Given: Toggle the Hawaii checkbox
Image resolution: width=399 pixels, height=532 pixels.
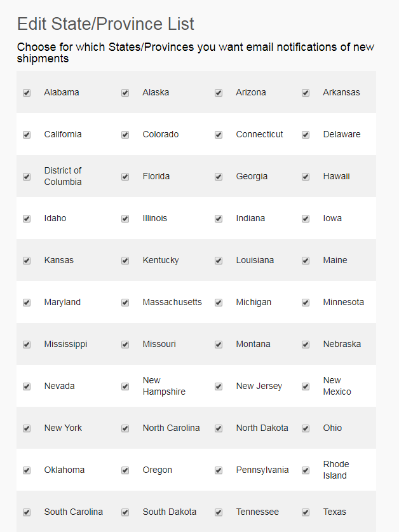Looking at the screenshot, I should click(306, 177).
